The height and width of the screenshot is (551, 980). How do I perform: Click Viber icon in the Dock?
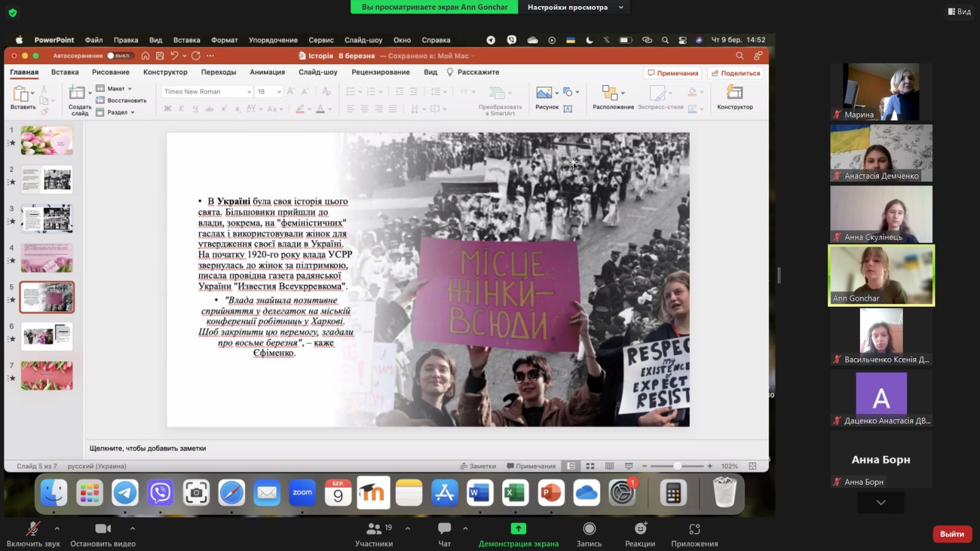[160, 493]
